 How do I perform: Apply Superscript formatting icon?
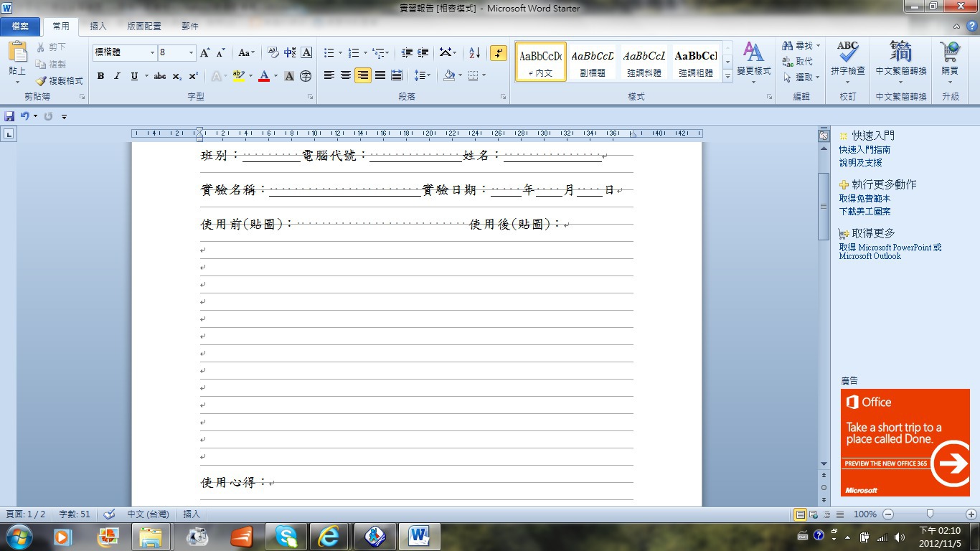tap(194, 76)
